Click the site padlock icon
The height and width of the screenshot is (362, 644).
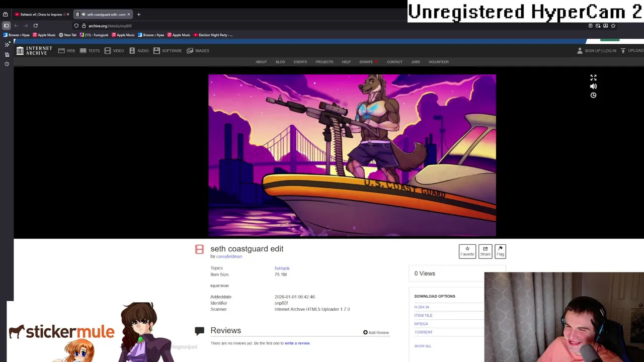pyautogui.click(x=84, y=26)
